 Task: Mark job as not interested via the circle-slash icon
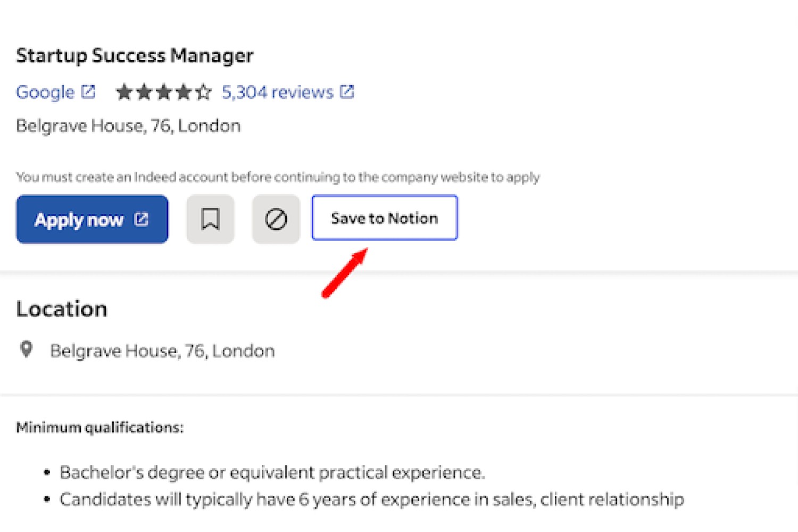click(x=276, y=219)
